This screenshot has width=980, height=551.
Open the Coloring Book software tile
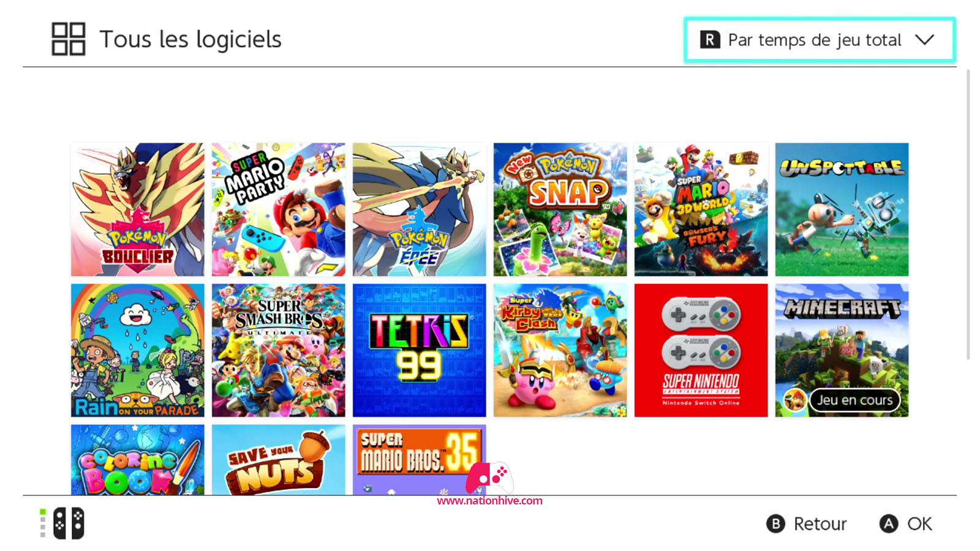pos(138,460)
